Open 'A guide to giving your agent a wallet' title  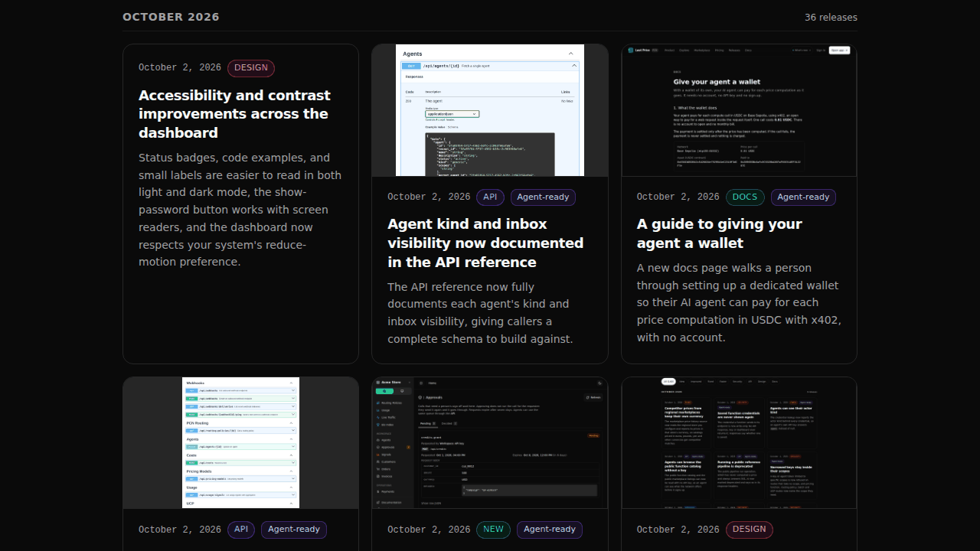(720, 233)
